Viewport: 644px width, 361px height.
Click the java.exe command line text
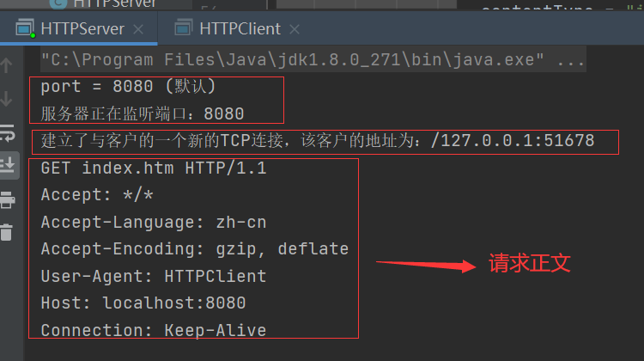(x=313, y=60)
